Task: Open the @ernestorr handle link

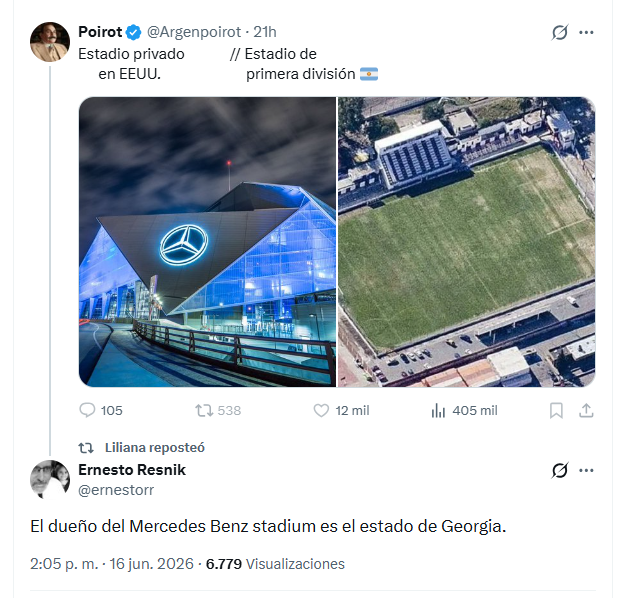Action: pos(116,490)
